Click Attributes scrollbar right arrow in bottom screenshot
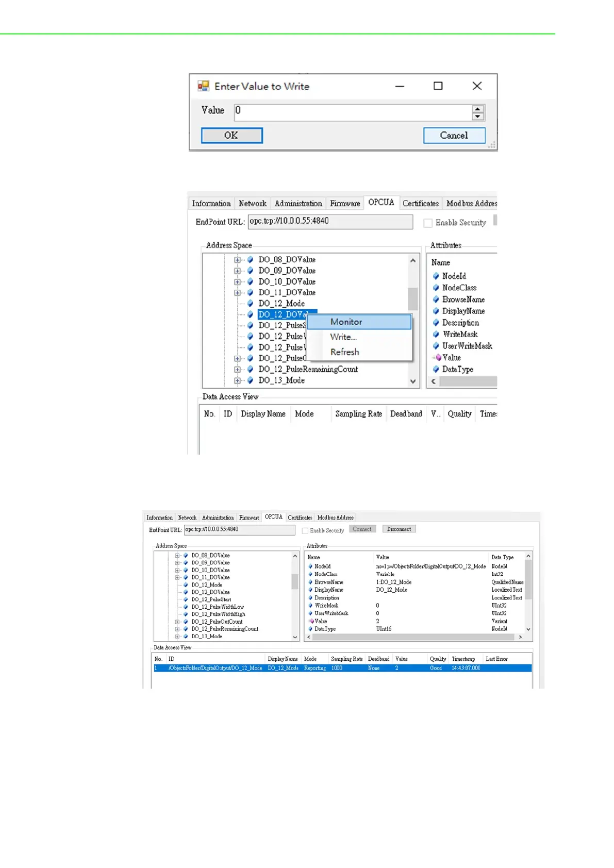The image size is (614, 868). click(x=520, y=638)
